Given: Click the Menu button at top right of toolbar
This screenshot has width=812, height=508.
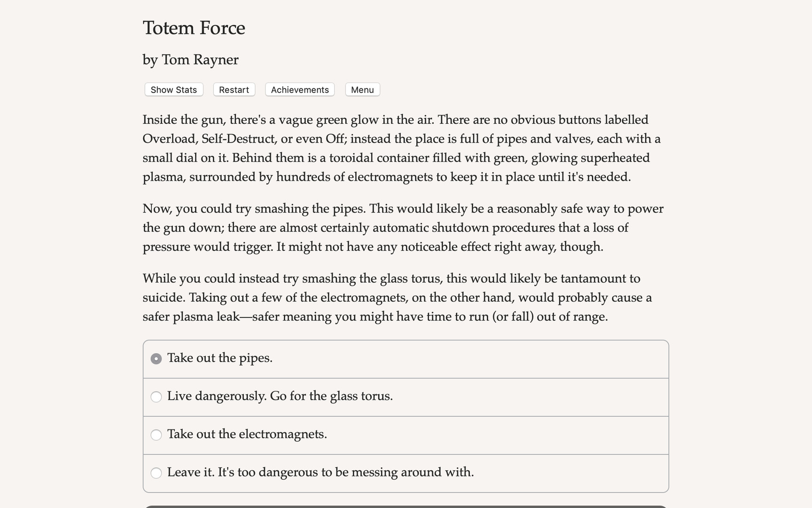Looking at the screenshot, I should coord(362,89).
